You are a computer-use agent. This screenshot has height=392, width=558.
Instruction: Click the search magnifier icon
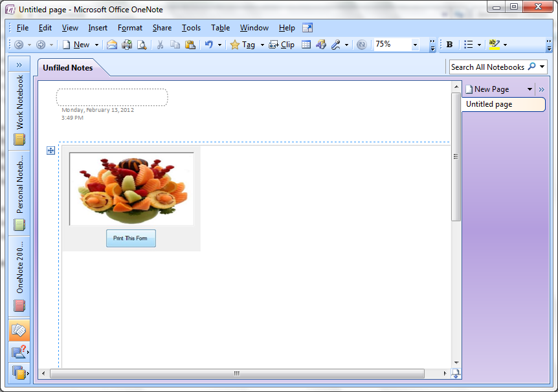pyautogui.click(x=531, y=66)
